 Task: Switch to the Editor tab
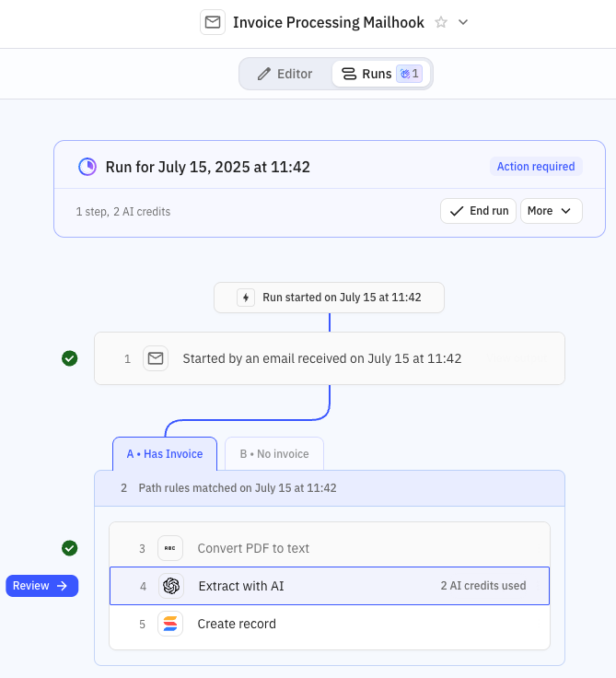pyautogui.click(x=285, y=74)
